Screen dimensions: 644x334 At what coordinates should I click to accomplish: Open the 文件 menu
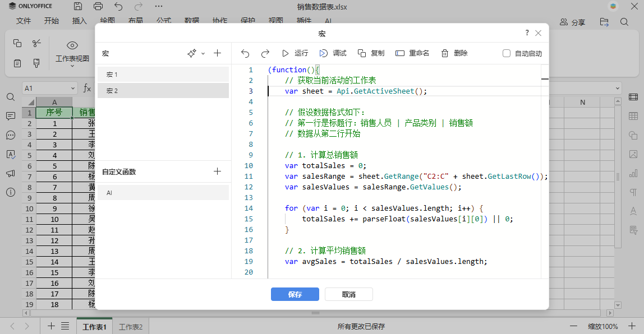[24, 21]
